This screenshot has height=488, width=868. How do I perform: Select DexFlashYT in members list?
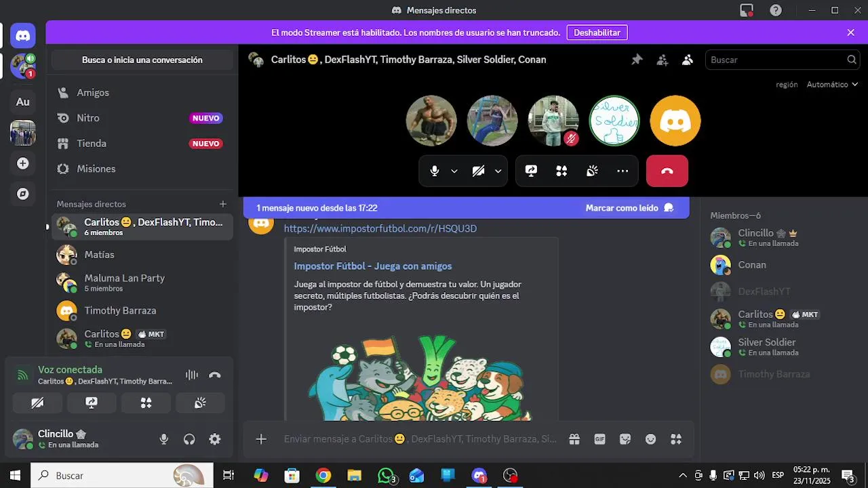click(781, 291)
